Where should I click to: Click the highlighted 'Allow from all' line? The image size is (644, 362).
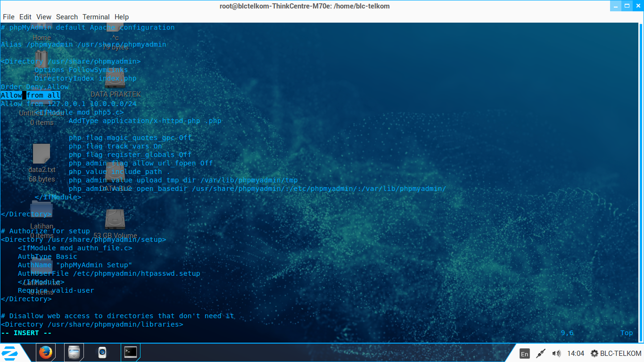[31, 95]
